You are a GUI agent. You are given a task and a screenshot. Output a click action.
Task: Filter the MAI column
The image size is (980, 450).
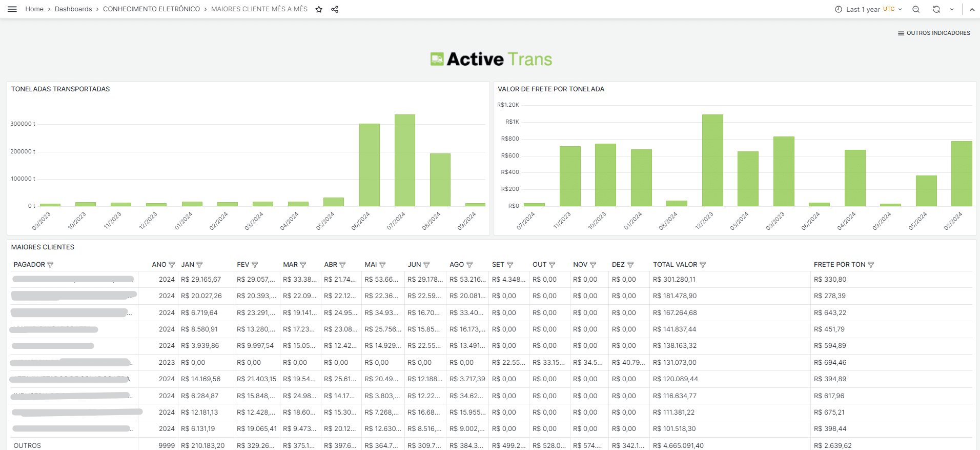382,265
